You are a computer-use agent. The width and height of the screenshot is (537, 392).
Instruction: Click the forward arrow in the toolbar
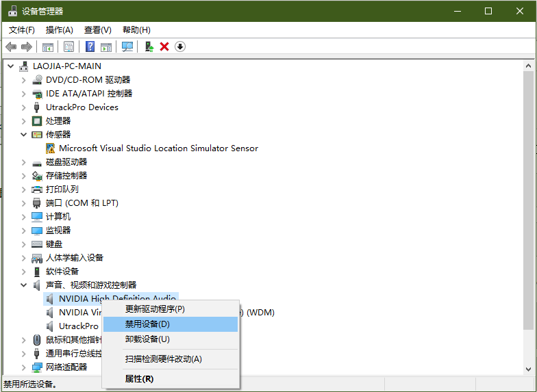27,47
